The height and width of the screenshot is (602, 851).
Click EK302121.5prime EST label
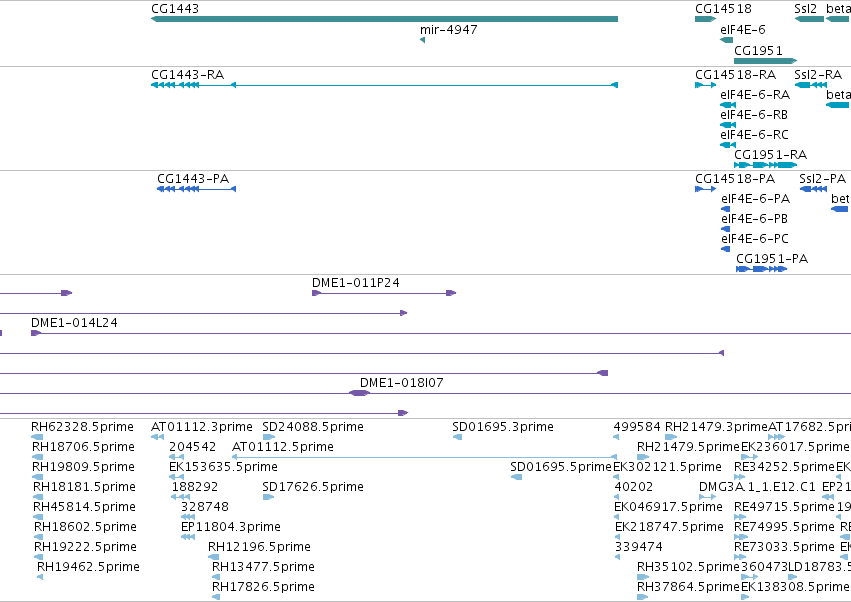coord(668,467)
